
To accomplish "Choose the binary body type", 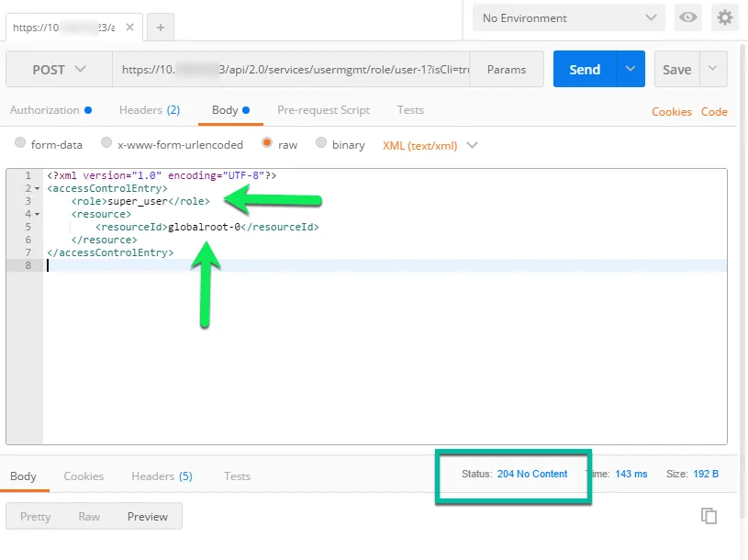I will click(321, 144).
